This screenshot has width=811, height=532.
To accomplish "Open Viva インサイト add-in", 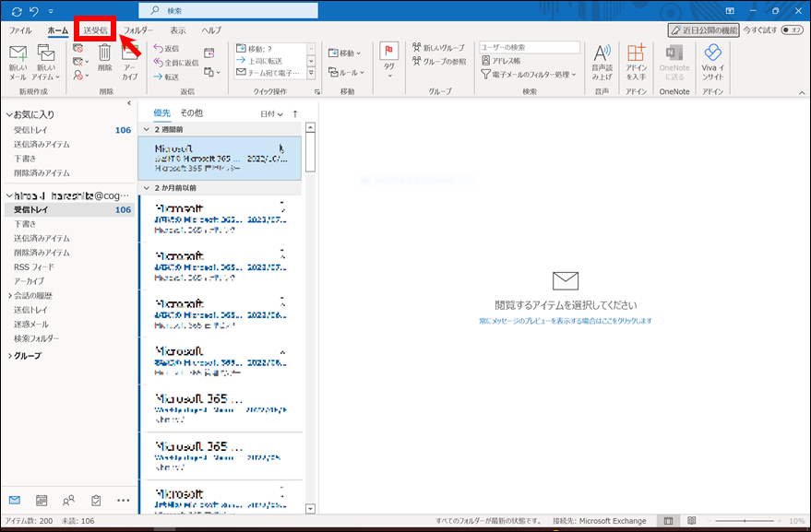I will click(712, 62).
